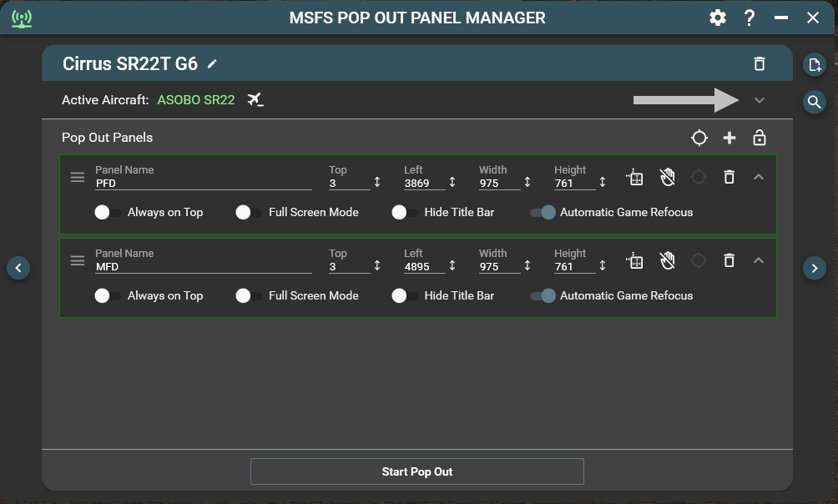Enable Always on Top for PFD panel
This screenshot has width=838, height=504.
point(108,212)
